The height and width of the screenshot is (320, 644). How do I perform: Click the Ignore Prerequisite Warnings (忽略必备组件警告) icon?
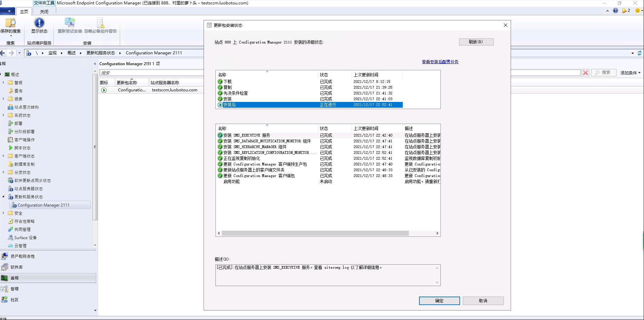(100, 23)
